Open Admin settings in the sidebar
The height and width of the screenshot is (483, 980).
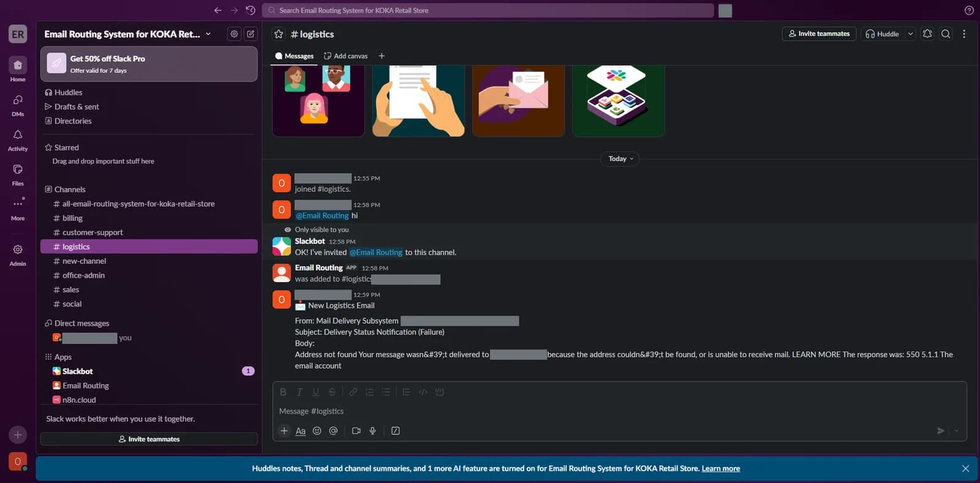[x=18, y=254]
